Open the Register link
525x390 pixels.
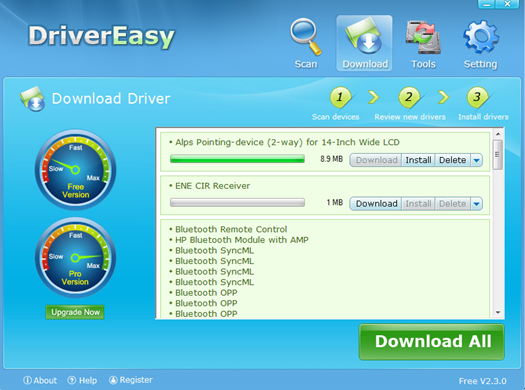pyautogui.click(x=136, y=380)
